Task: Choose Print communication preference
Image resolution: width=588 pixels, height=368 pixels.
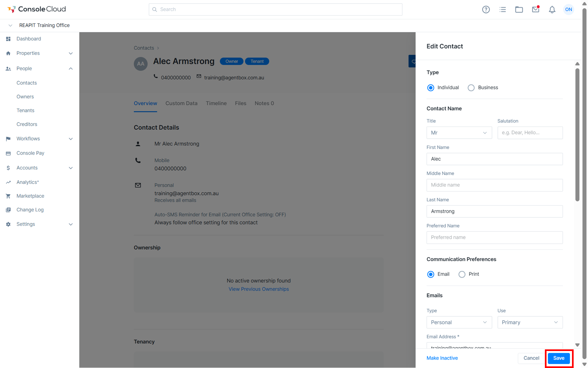Action: tap(462, 274)
